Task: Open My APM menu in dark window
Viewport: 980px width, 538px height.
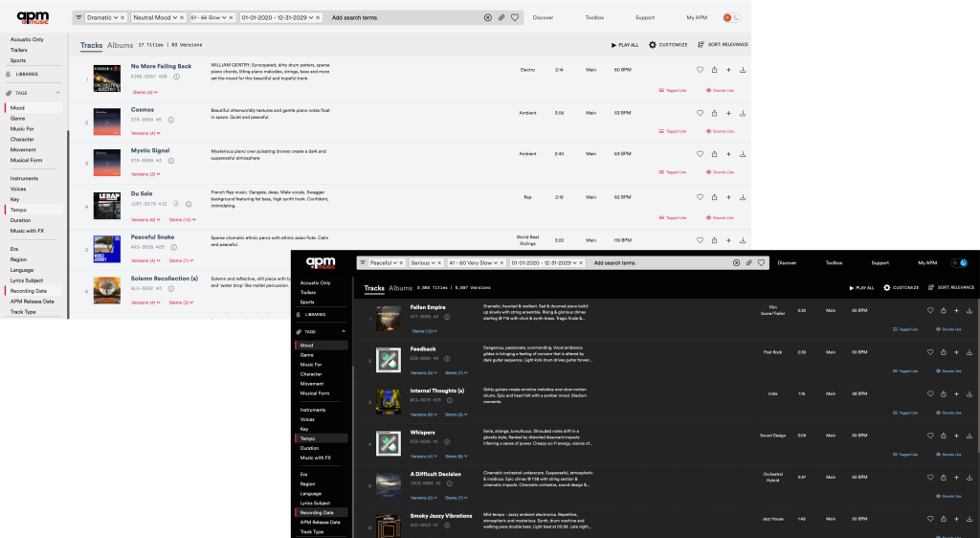Action: click(x=927, y=263)
